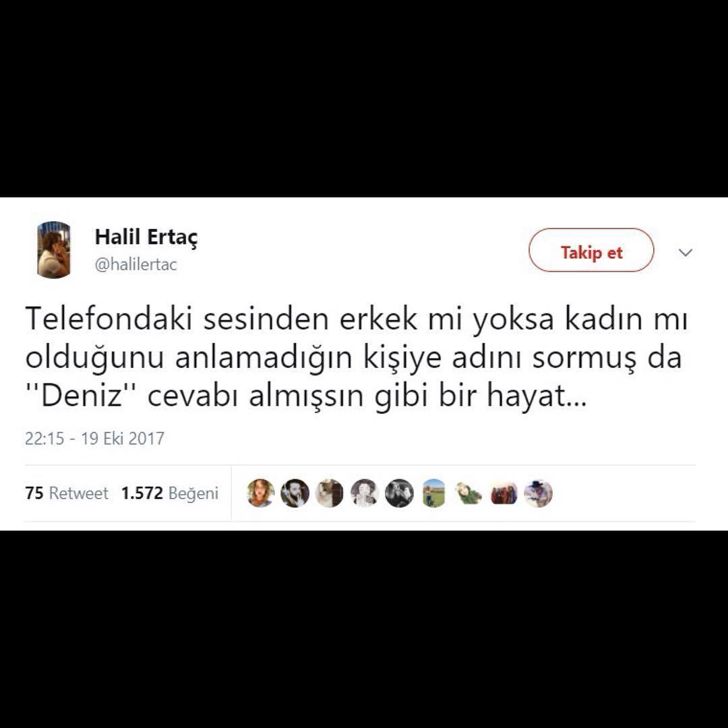728x728 pixels.
Task: View the 1.572 Beğeni likes list
Action: click(x=169, y=493)
